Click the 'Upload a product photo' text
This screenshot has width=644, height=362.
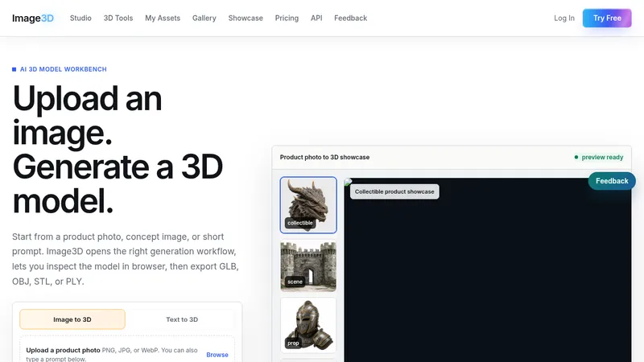click(x=63, y=350)
